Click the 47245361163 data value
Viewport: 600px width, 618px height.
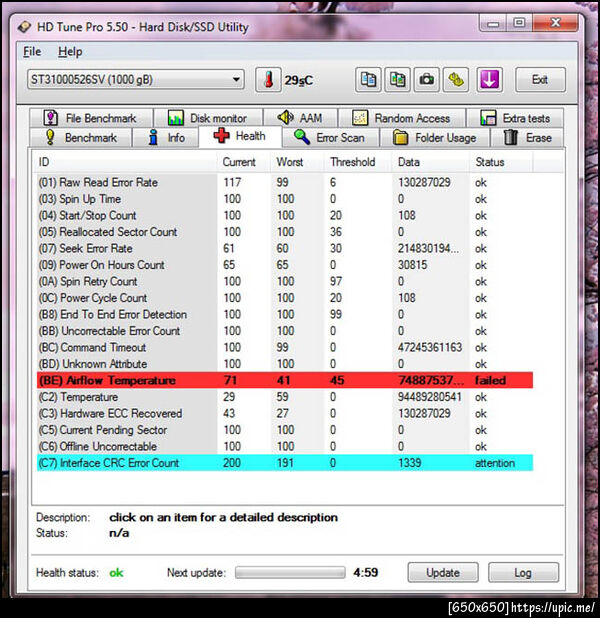click(x=430, y=348)
